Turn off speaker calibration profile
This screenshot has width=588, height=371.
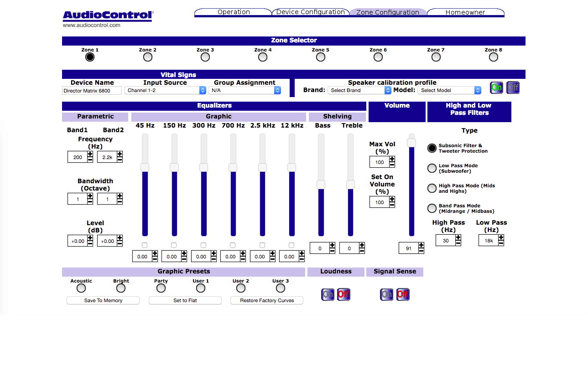coord(513,88)
